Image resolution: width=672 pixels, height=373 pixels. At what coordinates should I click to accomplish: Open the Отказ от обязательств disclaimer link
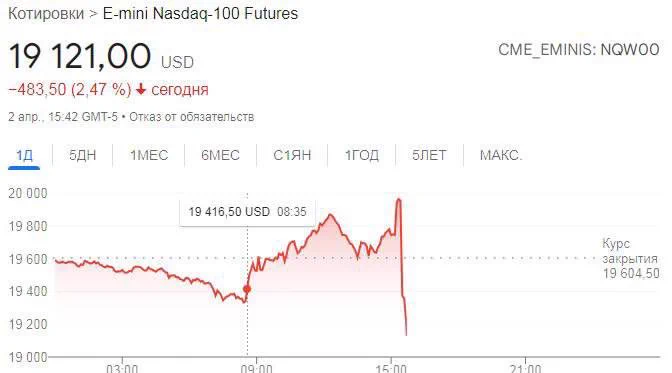(x=192, y=117)
